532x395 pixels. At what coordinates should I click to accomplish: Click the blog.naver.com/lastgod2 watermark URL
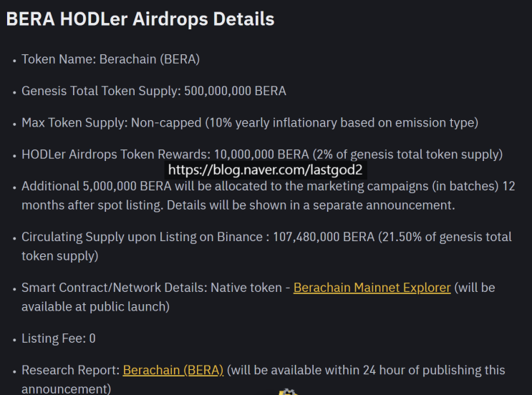[266, 170]
